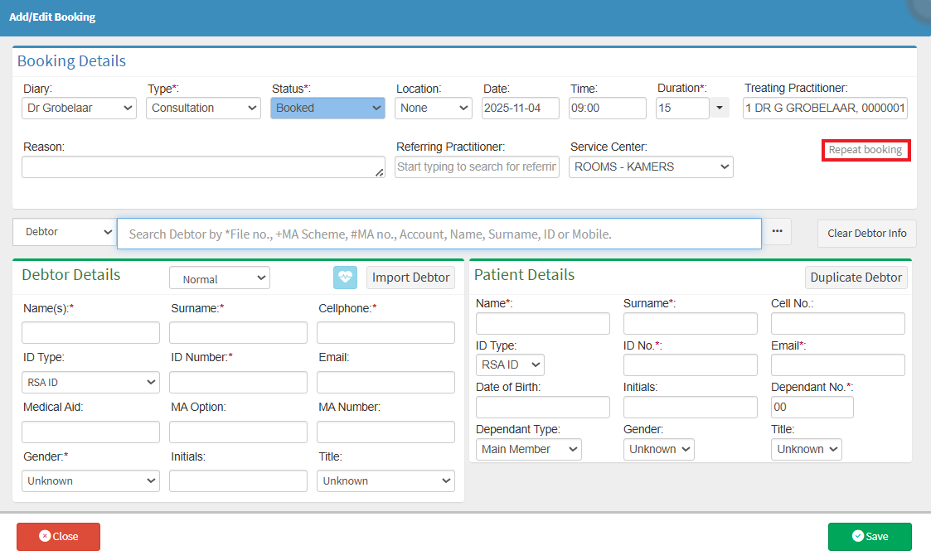Viewport: 931px width, 560px height.
Task: Click Duplicate Debtor in Patient Details
Action: (856, 278)
